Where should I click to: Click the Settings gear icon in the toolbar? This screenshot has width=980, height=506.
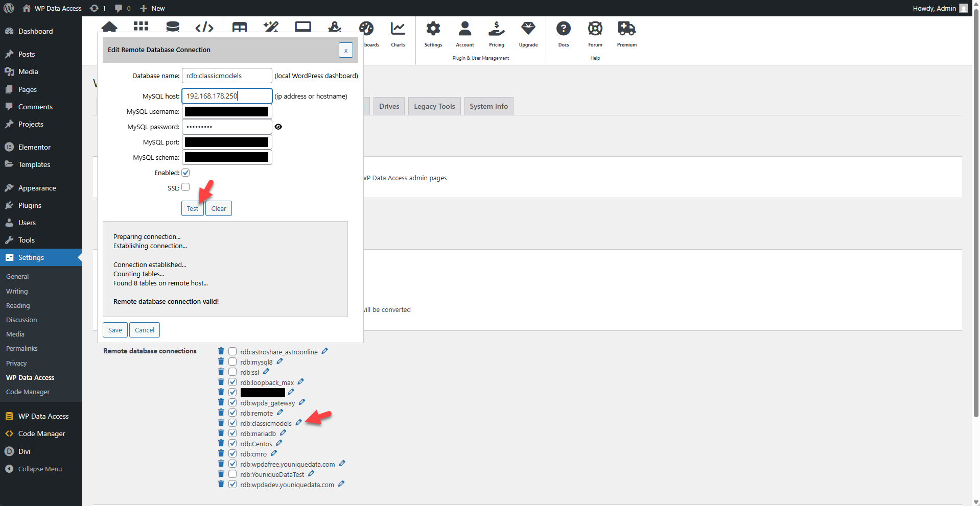tap(433, 29)
